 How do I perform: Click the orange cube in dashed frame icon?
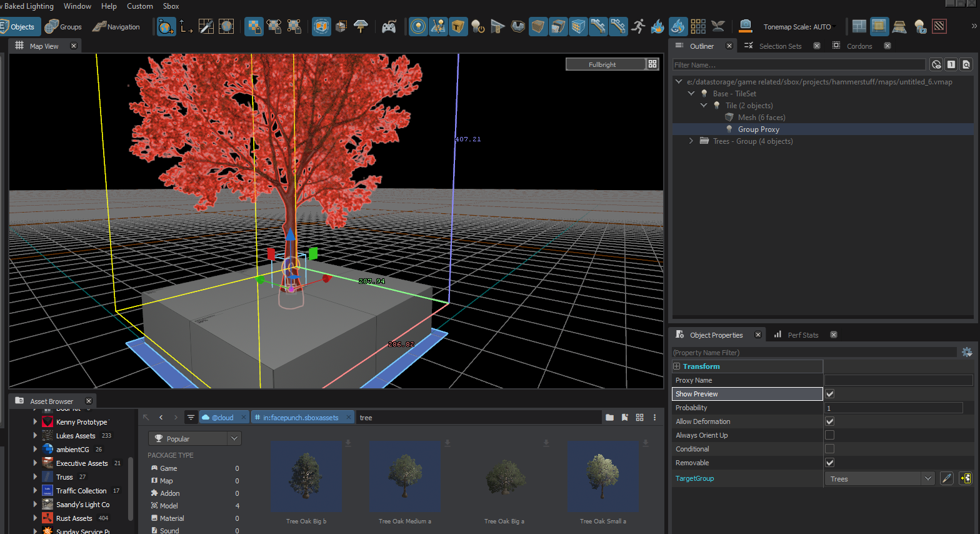tap(321, 26)
